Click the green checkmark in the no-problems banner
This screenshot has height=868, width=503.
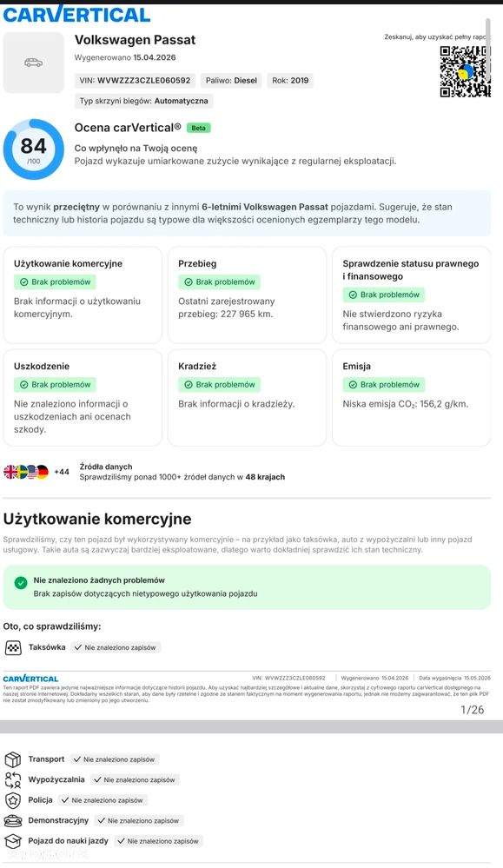(21, 583)
